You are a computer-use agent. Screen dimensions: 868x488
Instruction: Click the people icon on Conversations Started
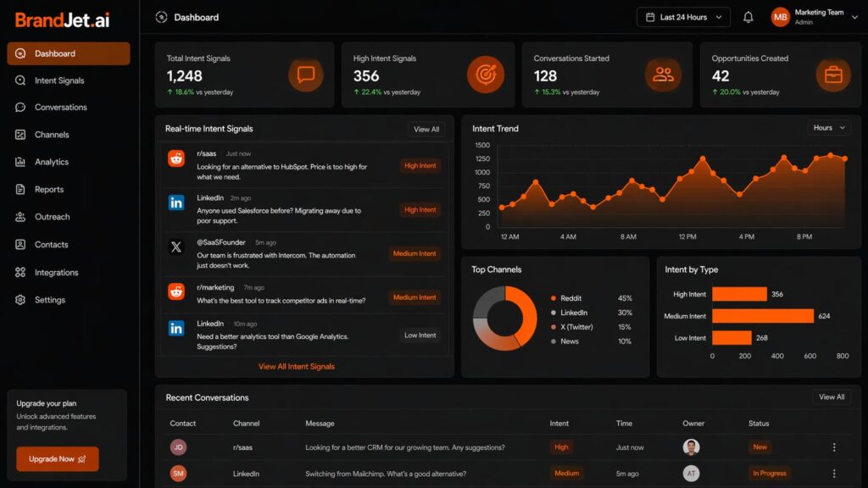(663, 75)
